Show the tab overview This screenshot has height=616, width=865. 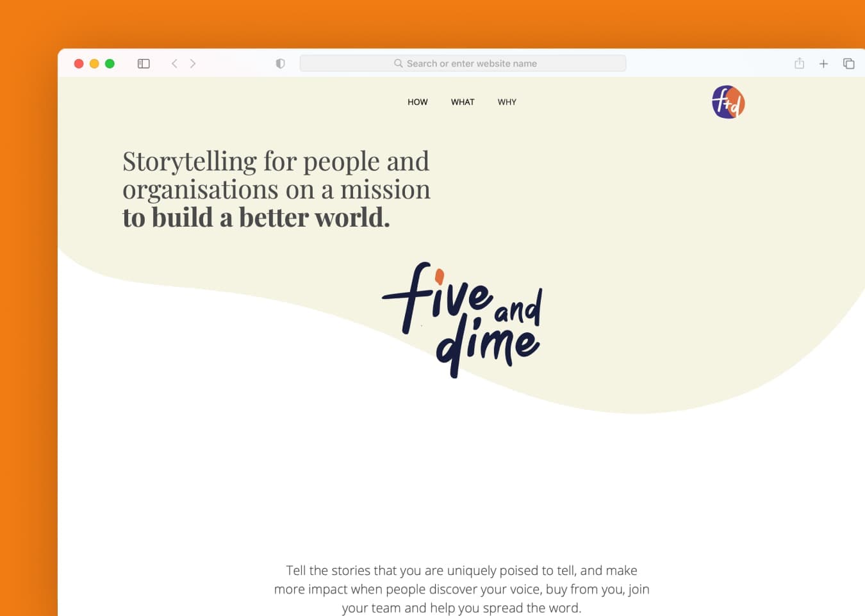(x=848, y=63)
